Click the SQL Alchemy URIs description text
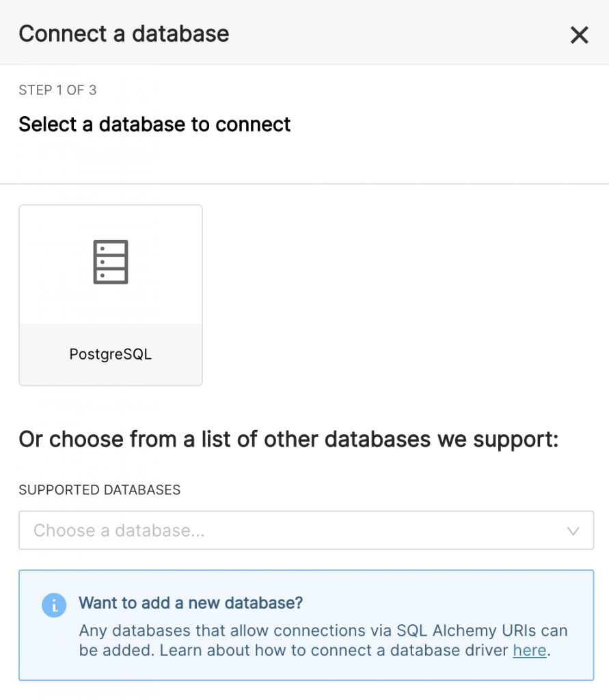Screen dimensions: 609x700 pyautogui.click(x=323, y=630)
